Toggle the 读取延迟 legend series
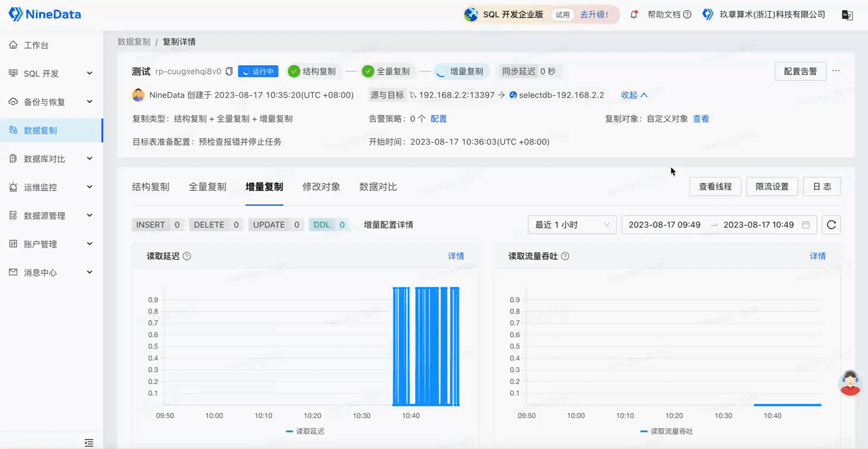 [x=305, y=431]
